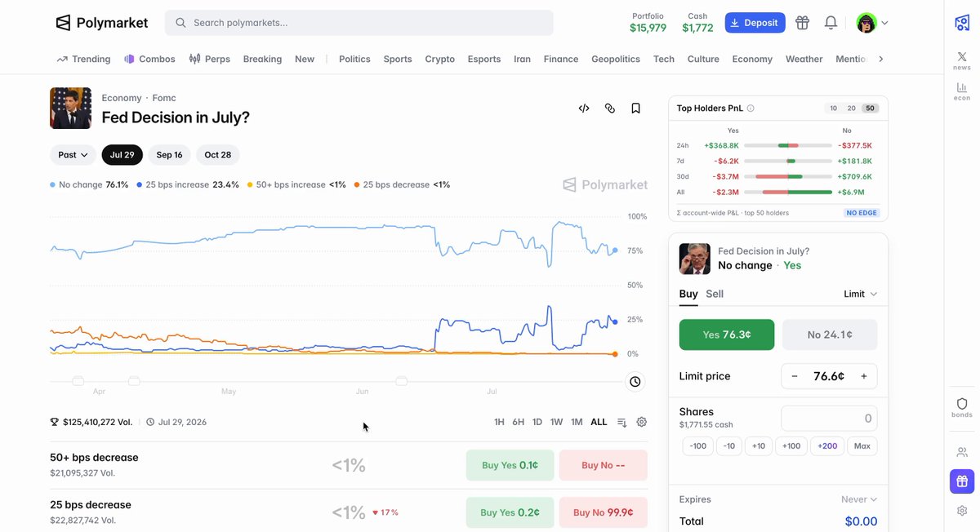Add shares using the +200 button
The height and width of the screenshot is (532, 980).
coord(827,446)
